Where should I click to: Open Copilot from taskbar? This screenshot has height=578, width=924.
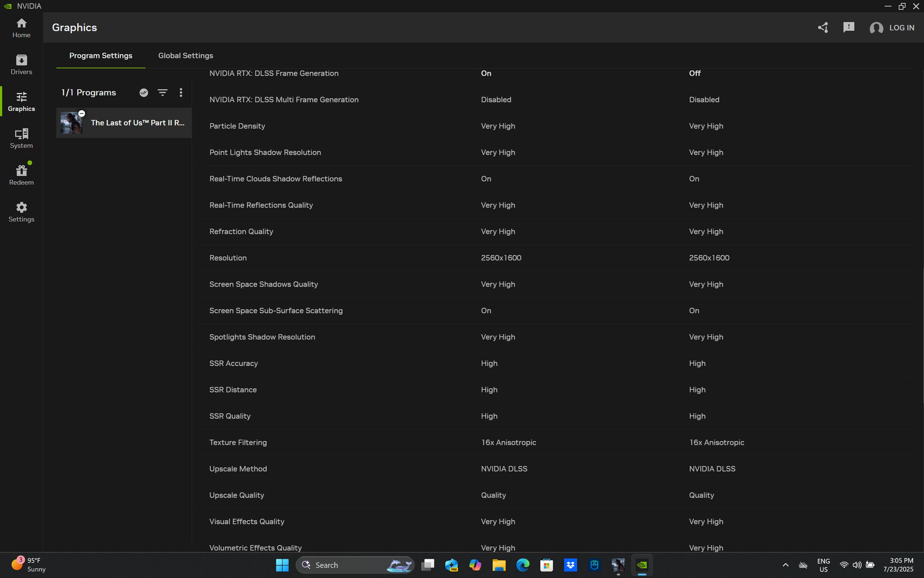(475, 565)
